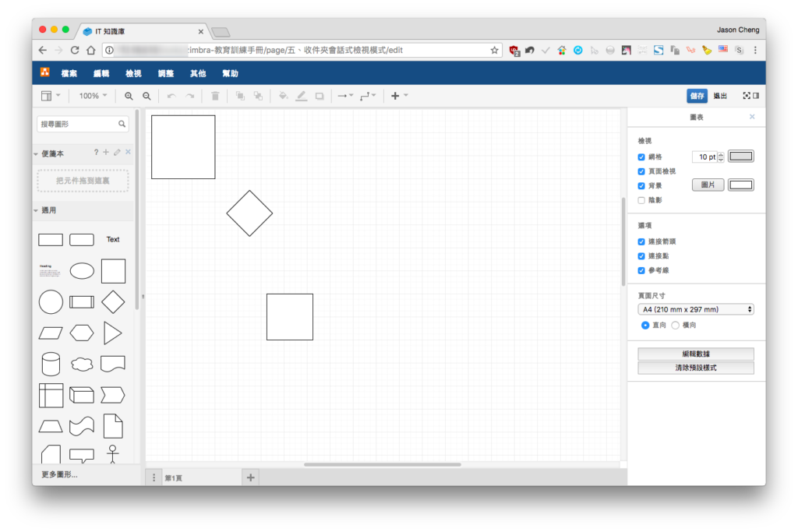This screenshot has height=532, width=798.
Task: Select the 橫向 landscape radio button
Action: [x=676, y=325]
